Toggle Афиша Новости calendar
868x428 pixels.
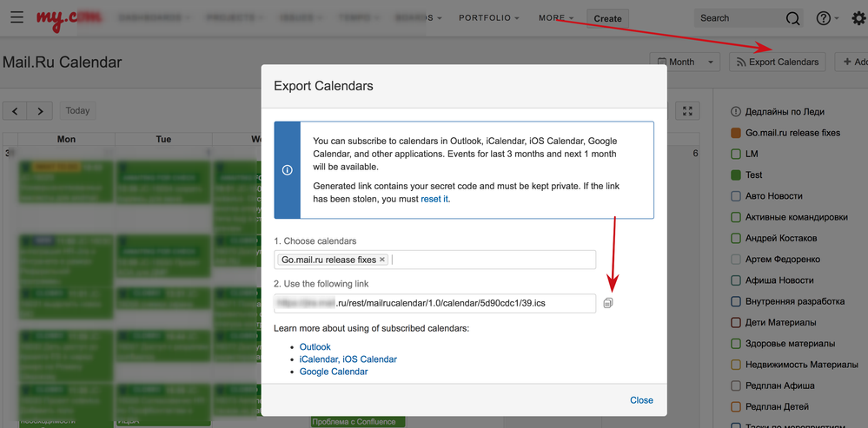(x=736, y=280)
